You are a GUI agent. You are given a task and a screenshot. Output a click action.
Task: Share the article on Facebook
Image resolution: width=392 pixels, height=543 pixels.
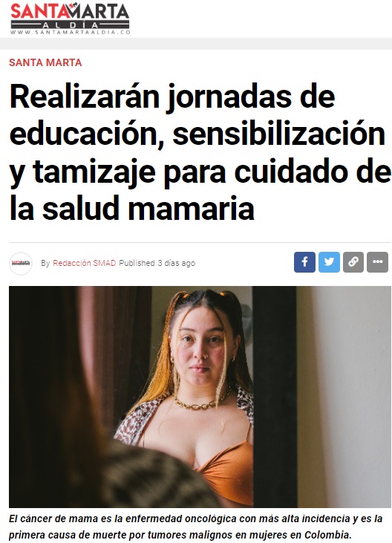[x=304, y=261]
